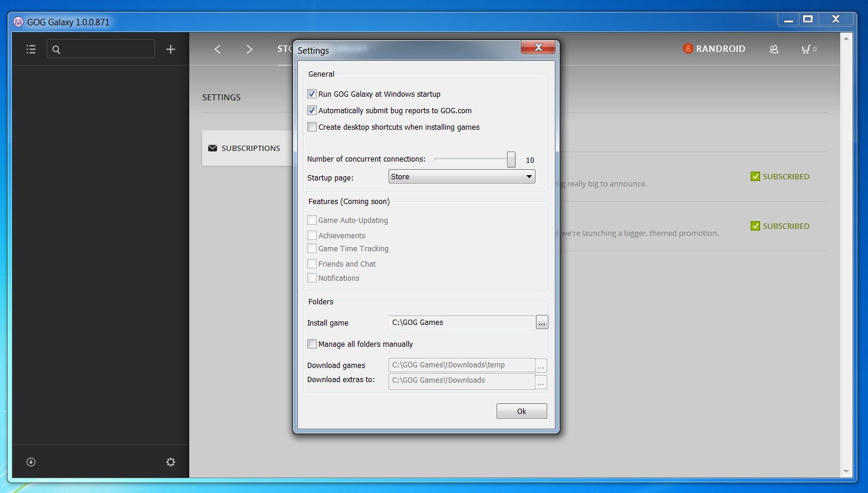The height and width of the screenshot is (493, 868).
Task: Disable Run GOG Galaxy at Windows startup
Action: (x=312, y=94)
